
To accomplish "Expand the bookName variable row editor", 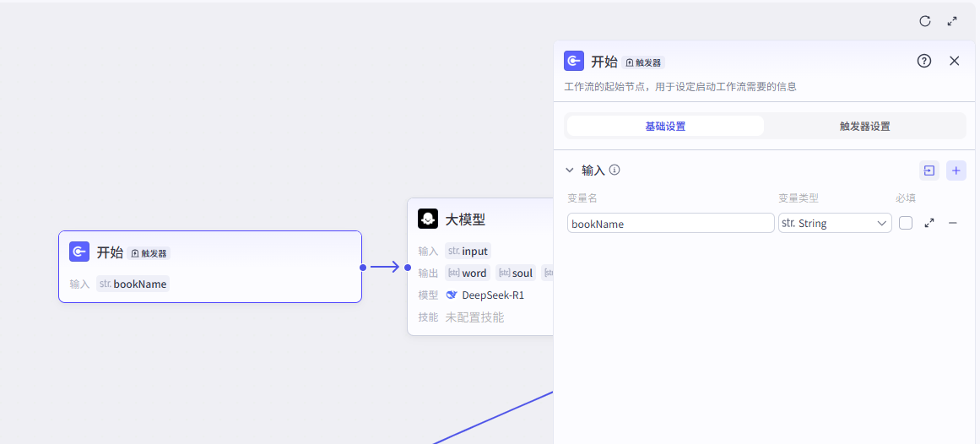I will point(929,223).
